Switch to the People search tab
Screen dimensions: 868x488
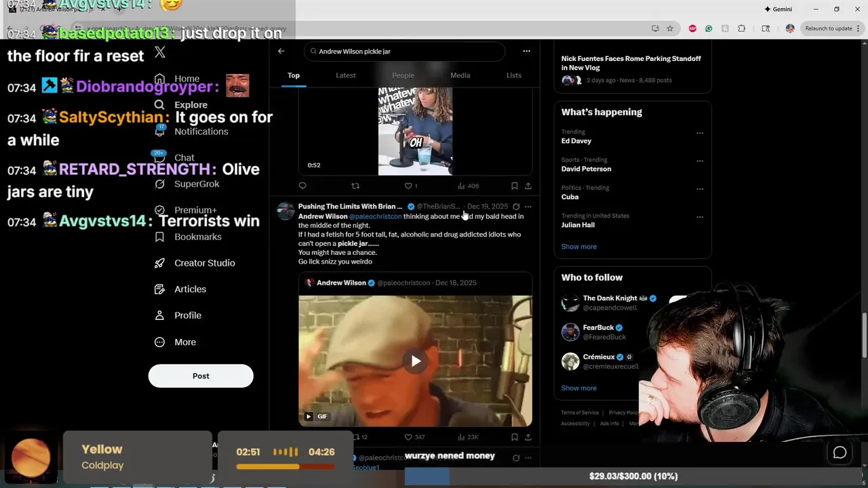click(x=403, y=75)
